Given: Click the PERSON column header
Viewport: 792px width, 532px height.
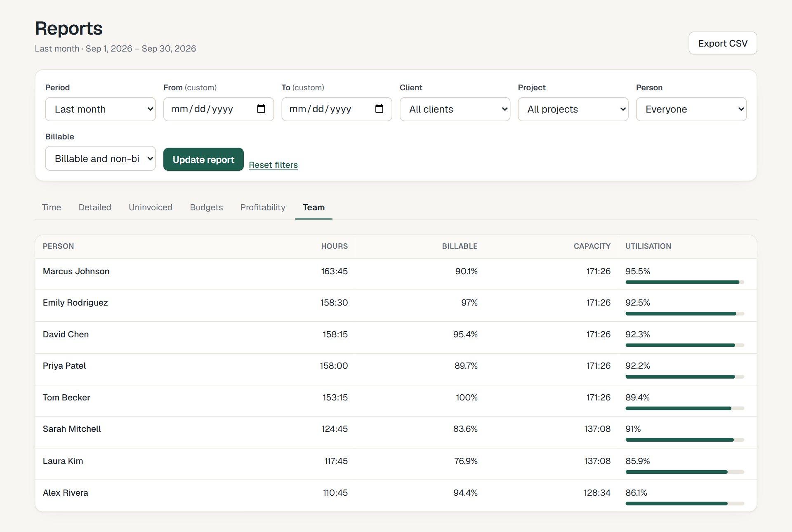Looking at the screenshot, I should [x=58, y=246].
